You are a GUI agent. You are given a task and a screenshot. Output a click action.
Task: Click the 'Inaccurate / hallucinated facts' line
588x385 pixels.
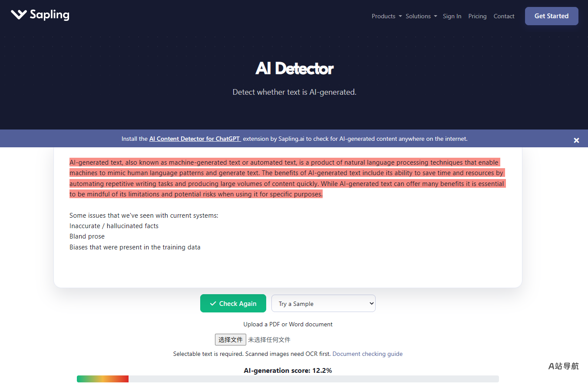click(114, 226)
